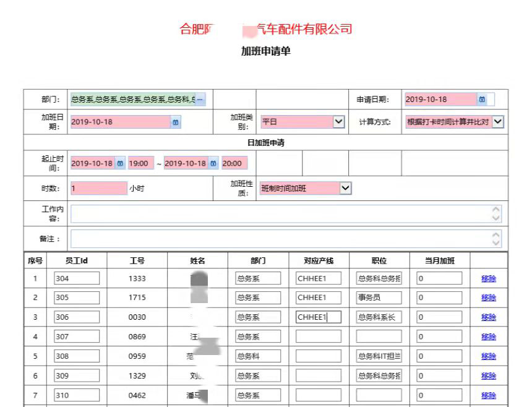532x407 pixels.
Task: Remove employee 0462 in the last row
Action: (488, 395)
